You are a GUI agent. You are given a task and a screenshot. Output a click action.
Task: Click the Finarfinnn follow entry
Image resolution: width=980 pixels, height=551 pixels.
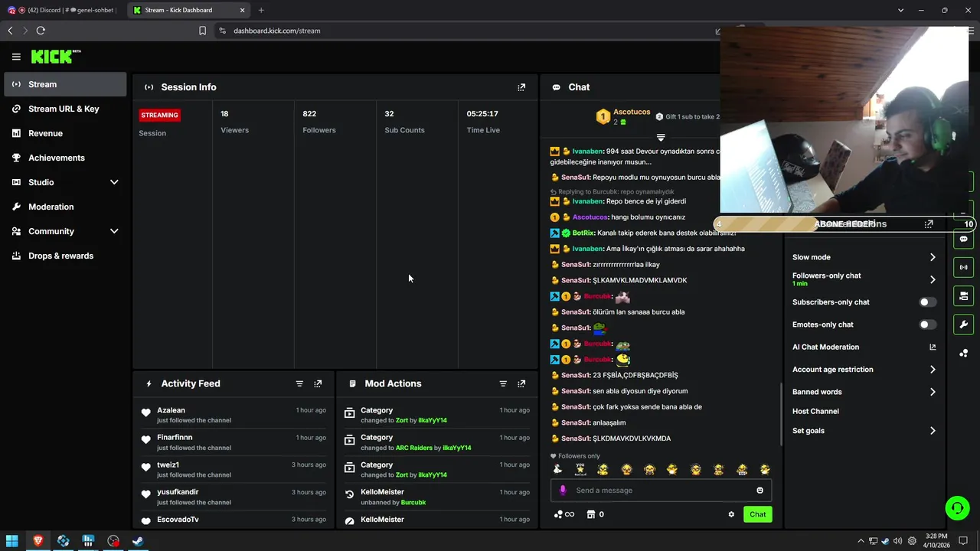click(x=234, y=442)
